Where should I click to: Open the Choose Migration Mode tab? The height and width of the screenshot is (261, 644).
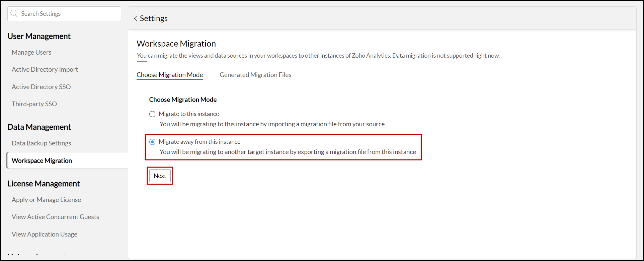click(170, 75)
